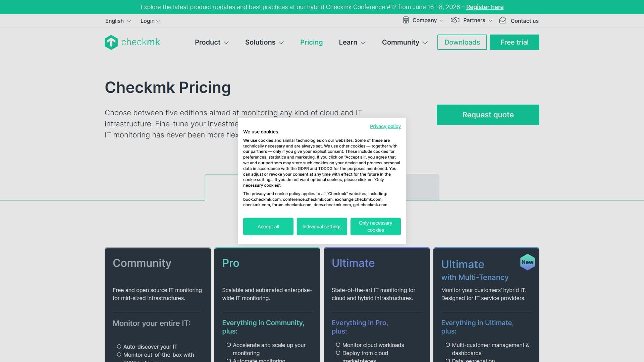Click 'Monitor your entire IT:' heading
This screenshot has height=362, width=644.
coord(152,323)
